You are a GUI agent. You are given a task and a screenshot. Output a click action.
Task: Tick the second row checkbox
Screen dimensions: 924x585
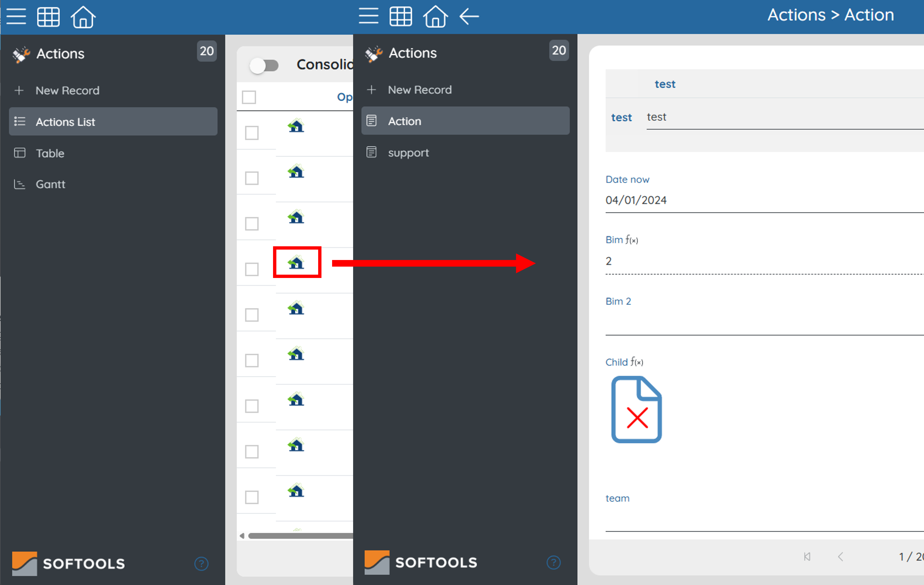pyautogui.click(x=252, y=178)
